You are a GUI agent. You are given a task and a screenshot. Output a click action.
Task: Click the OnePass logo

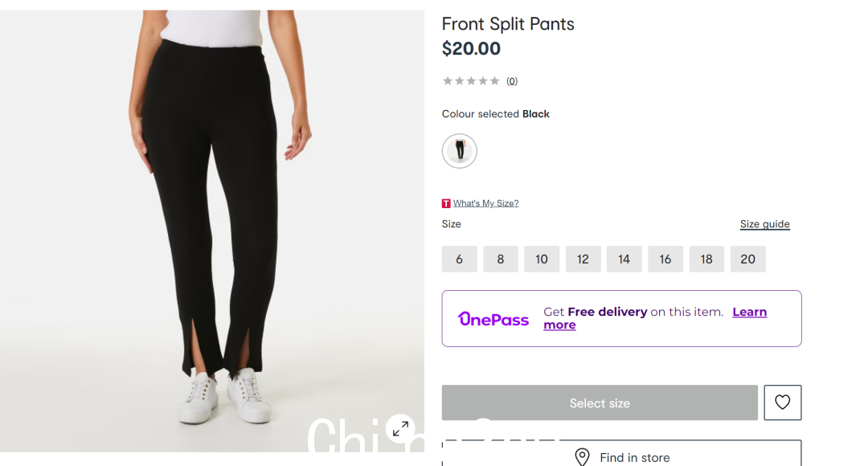[493, 319]
